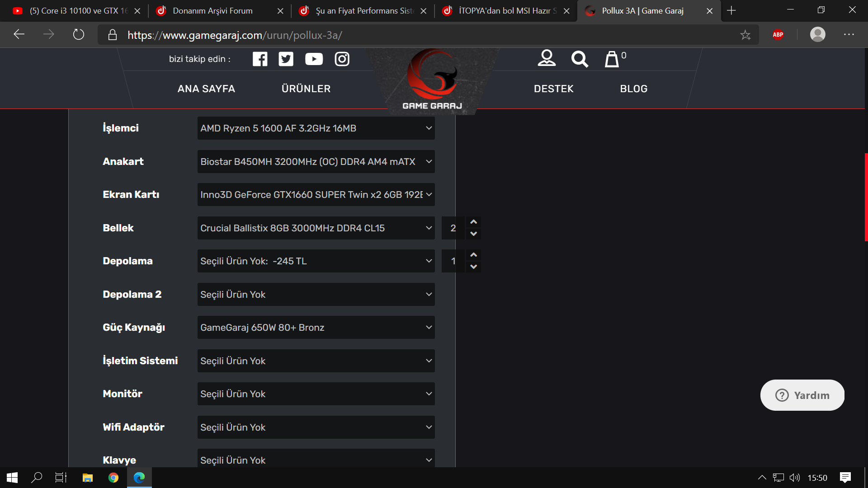Open the Twitter icon in header

click(x=286, y=59)
